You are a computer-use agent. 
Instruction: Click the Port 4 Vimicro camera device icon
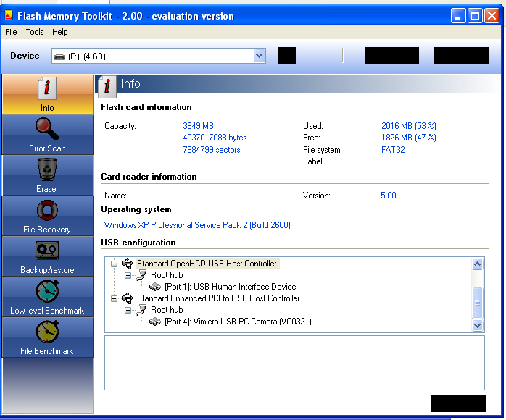point(155,322)
